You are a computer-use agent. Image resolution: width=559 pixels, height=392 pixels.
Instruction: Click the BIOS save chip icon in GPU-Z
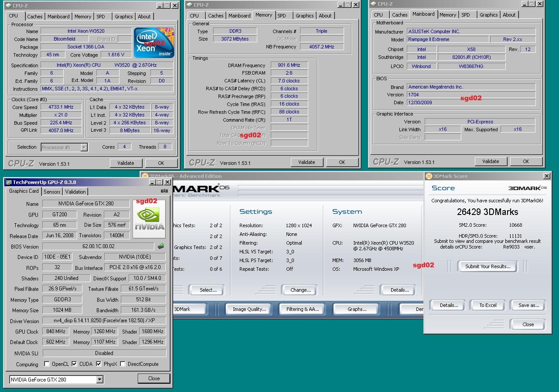pyautogui.click(x=161, y=246)
